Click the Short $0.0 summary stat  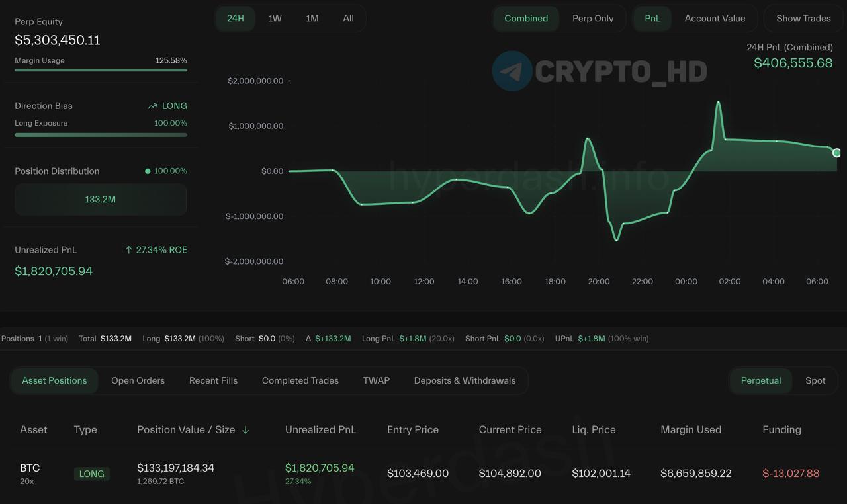pos(265,339)
